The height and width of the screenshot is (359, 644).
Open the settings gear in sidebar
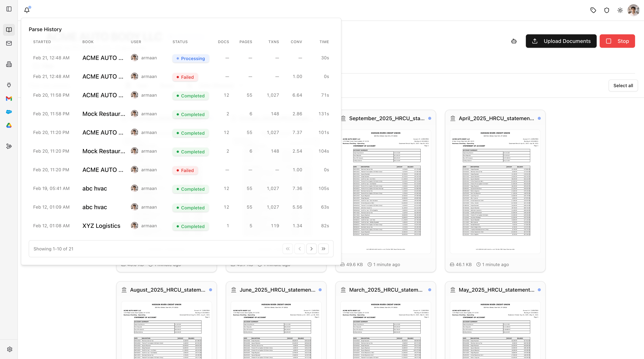10,349
